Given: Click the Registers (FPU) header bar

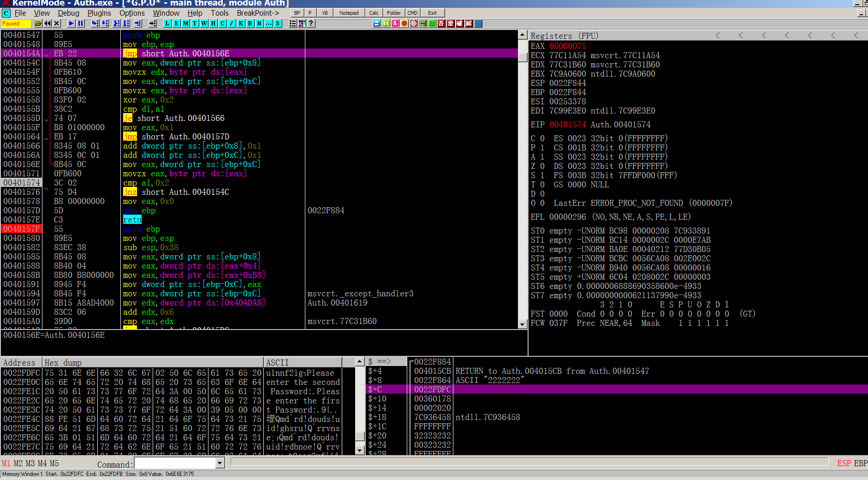Looking at the screenshot, I should pos(698,36).
